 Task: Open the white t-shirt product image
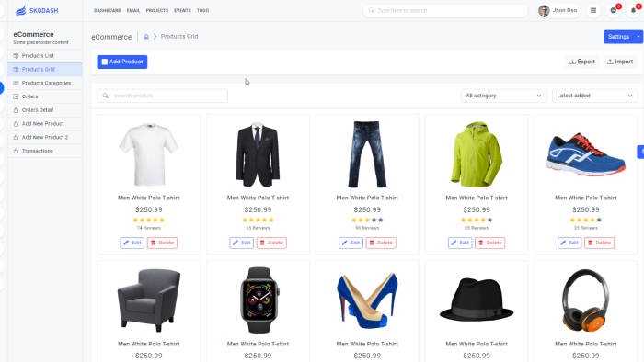pos(149,154)
